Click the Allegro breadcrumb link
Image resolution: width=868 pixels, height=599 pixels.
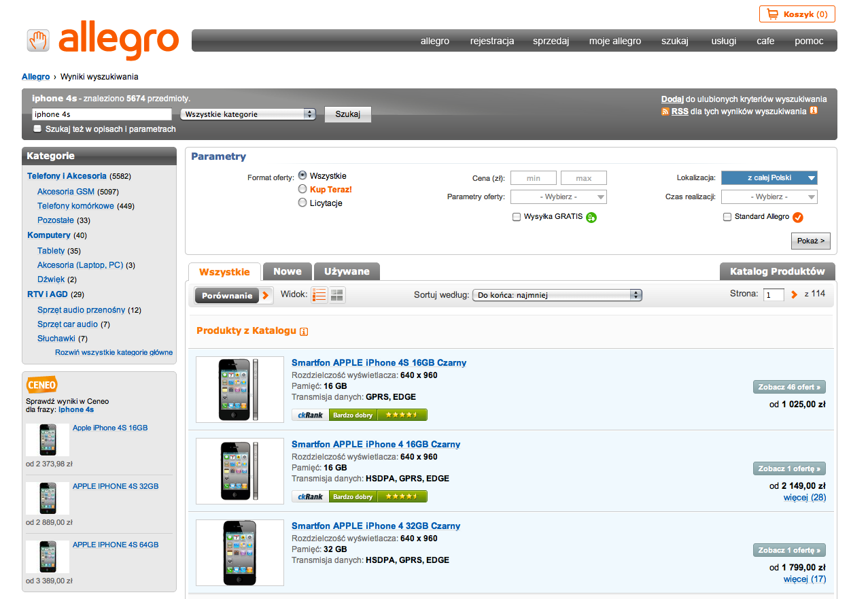tap(36, 77)
